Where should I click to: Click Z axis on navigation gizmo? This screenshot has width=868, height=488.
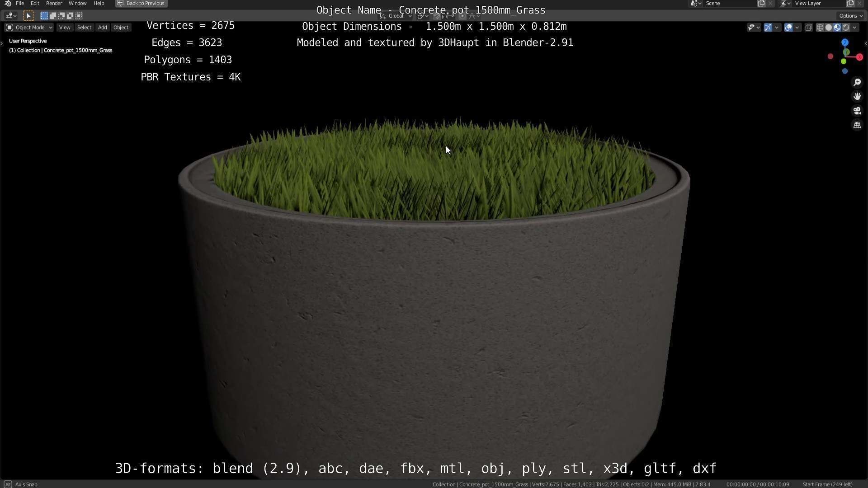click(845, 42)
